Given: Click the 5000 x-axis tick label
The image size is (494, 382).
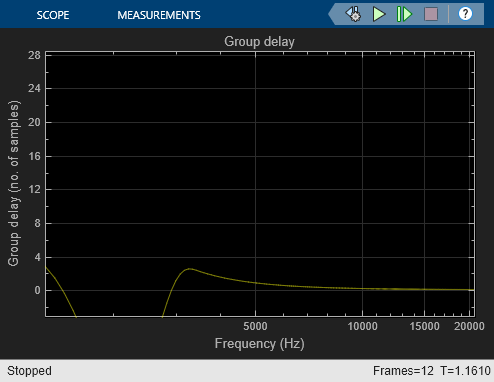Looking at the screenshot, I should click(x=255, y=326).
